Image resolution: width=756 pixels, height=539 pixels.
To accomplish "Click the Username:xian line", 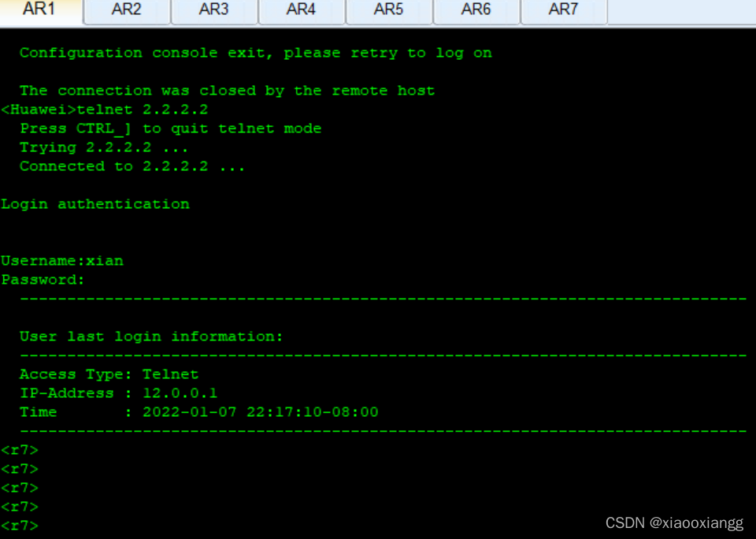I will click(62, 261).
